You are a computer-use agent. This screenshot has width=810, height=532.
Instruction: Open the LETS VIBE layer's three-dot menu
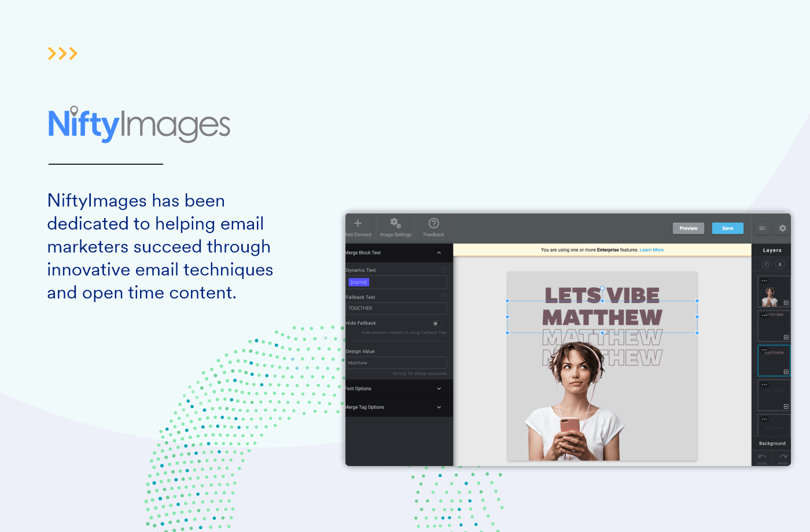click(764, 316)
